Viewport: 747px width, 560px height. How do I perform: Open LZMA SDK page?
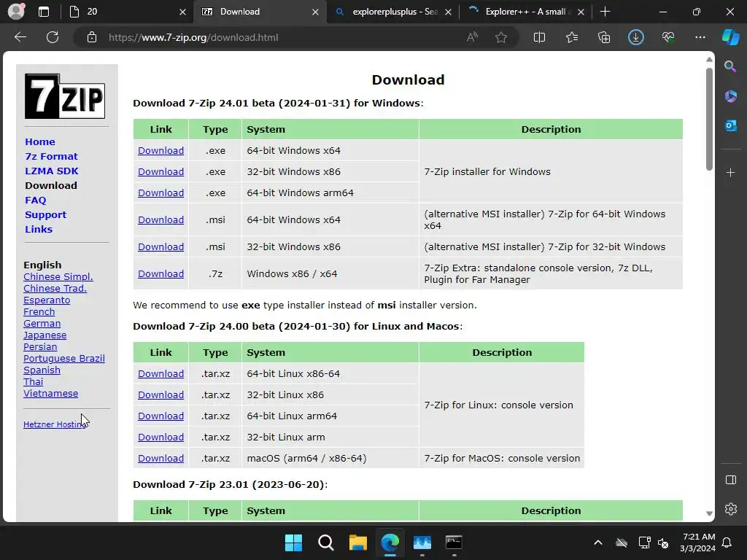52,171
